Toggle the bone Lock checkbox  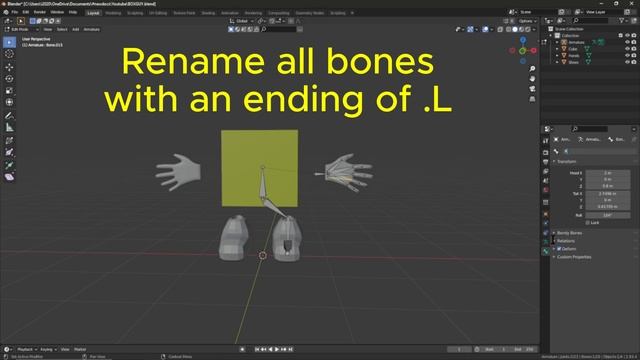click(588, 222)
